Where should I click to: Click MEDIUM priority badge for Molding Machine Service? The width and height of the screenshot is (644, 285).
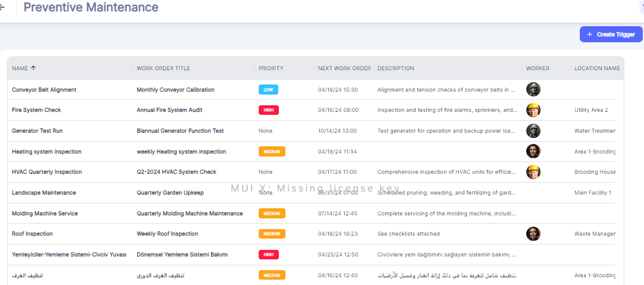click(272, 214)
